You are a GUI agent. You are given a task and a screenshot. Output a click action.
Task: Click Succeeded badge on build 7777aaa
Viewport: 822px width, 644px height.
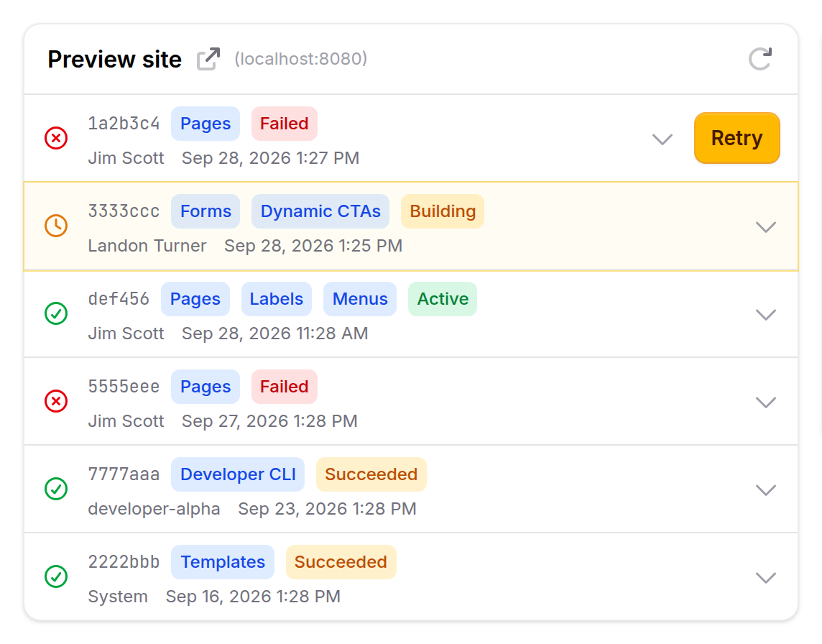click(371, 474)
